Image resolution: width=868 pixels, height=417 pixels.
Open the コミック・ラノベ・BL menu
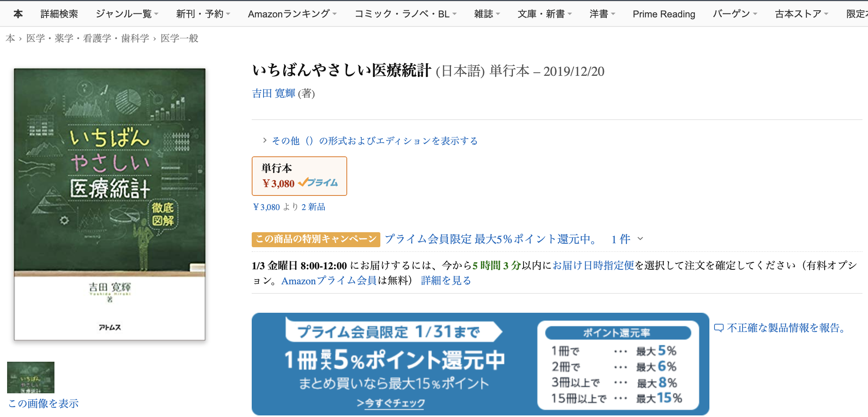[x=406, y=14]
